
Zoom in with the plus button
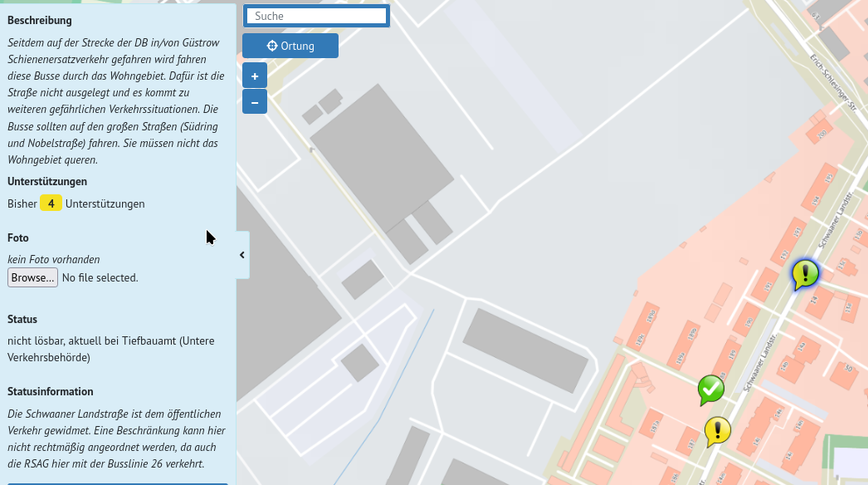pyautogui.click(x=255, y=76)
